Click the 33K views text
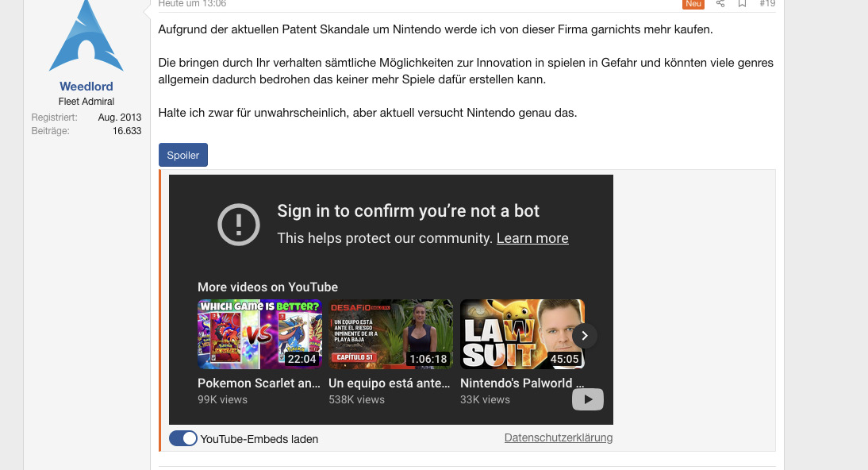 pos(485,399)
